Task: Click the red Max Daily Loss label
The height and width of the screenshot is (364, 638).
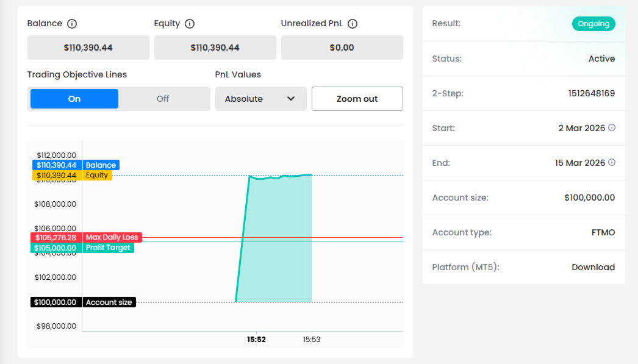Action: pos(112,237)
